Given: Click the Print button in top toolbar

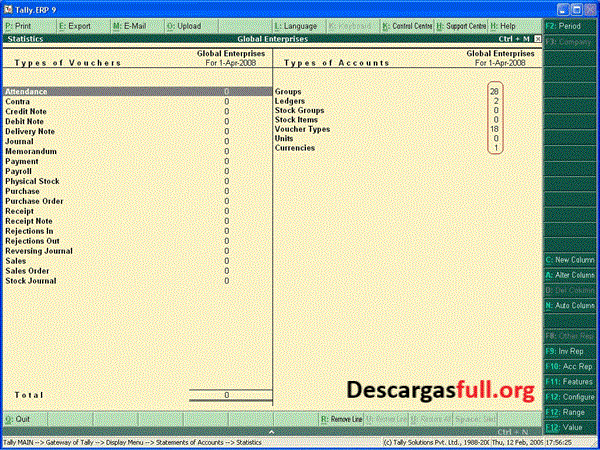Looking at the screenshot, I should pos(29,26).
